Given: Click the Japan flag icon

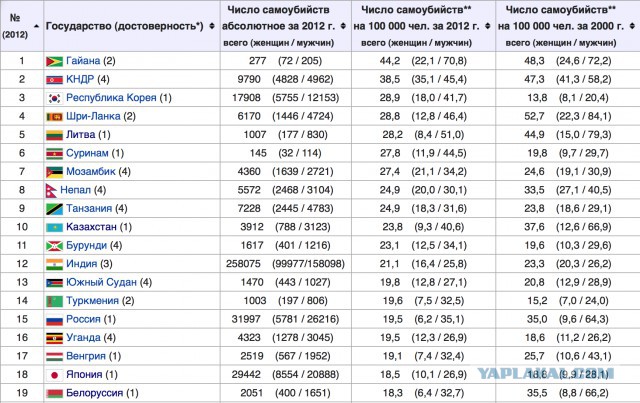Looking at the screenshot, I should click(54, 375).
